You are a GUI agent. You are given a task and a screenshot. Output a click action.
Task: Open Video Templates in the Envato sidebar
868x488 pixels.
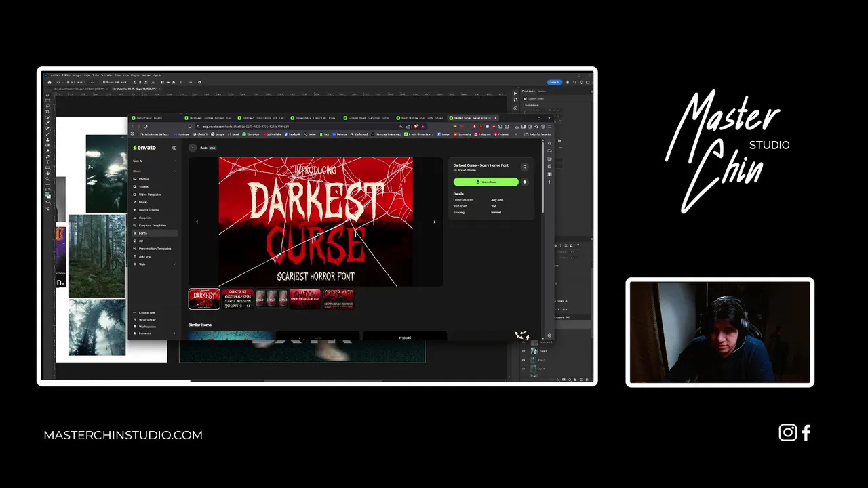click(x=155, y=195)
